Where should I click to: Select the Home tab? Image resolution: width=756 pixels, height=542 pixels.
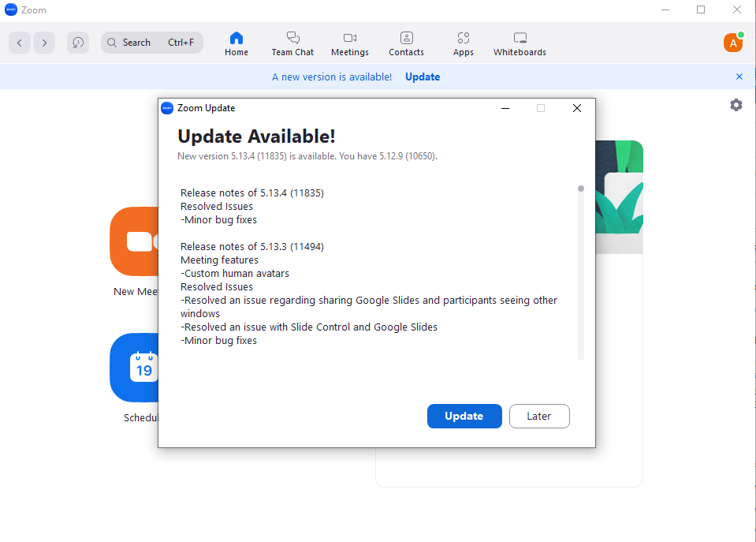click(236, 43)
